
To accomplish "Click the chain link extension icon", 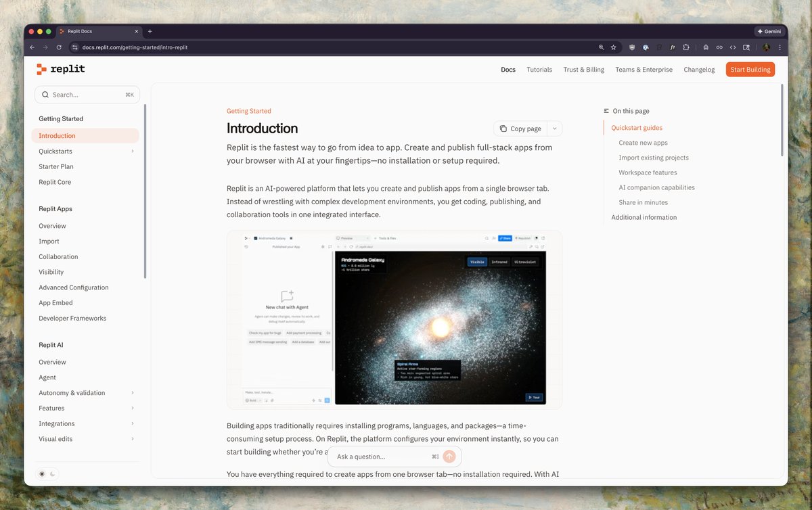I will tap(719, 47).
